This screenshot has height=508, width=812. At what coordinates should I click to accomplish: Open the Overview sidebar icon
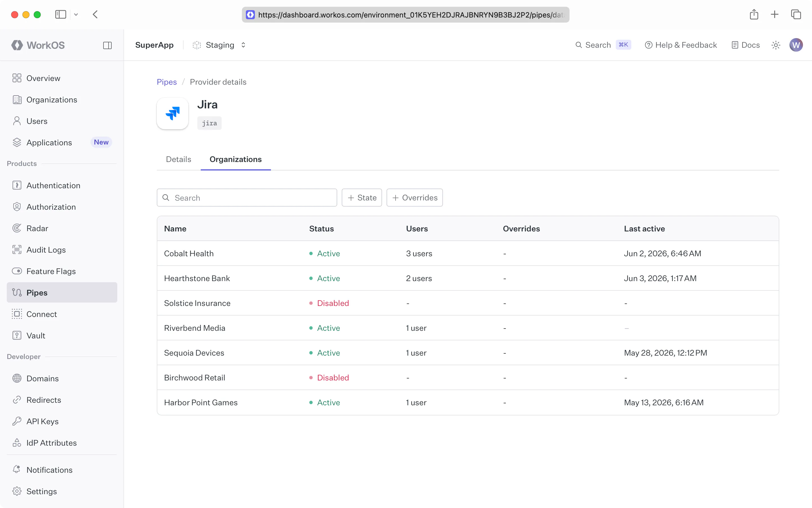point(17,78)
